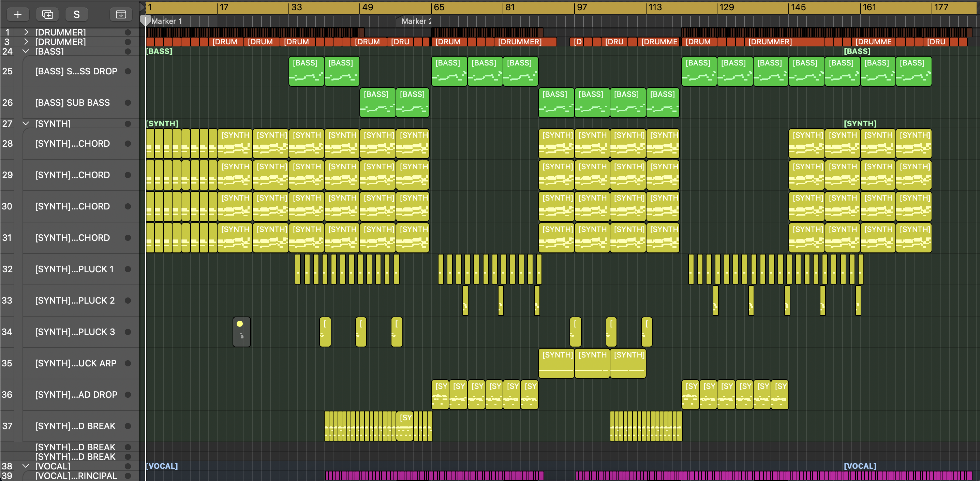Toggle the dot on track 29 [SYNTH]...CHORD

128,175
